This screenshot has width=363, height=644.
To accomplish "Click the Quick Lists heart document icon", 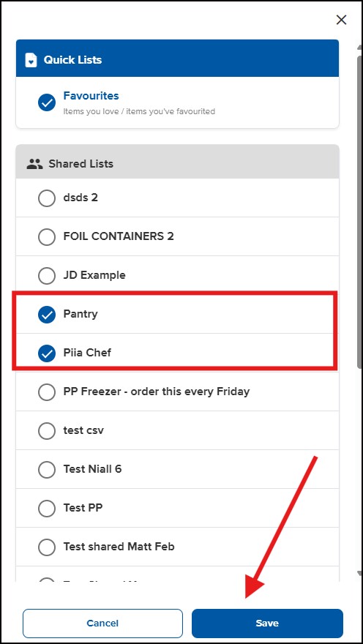I will point(31,60).
